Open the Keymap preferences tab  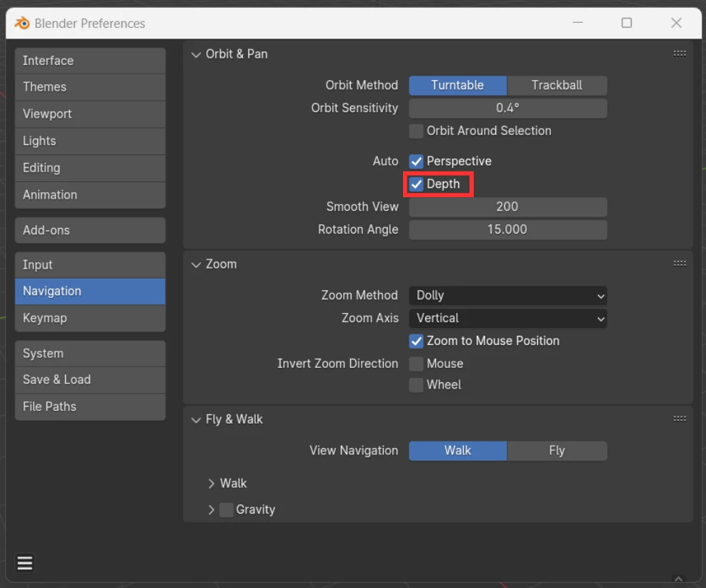pos(90,319)
